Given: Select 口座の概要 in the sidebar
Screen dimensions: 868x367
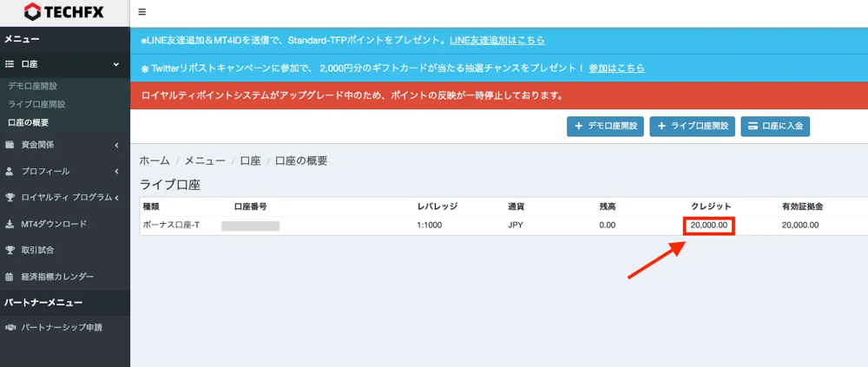Looking at the screenshot, I should point(29,122).
